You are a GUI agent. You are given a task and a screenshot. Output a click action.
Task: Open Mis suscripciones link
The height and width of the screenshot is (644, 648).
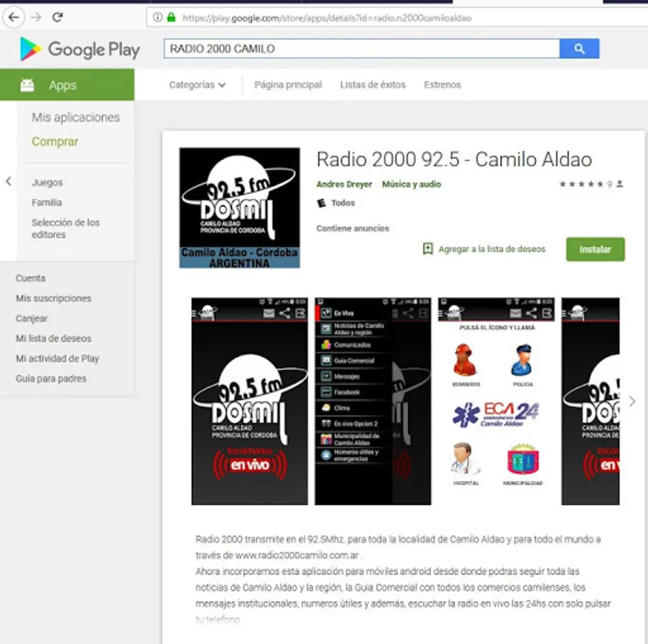(x=54, y=298)
